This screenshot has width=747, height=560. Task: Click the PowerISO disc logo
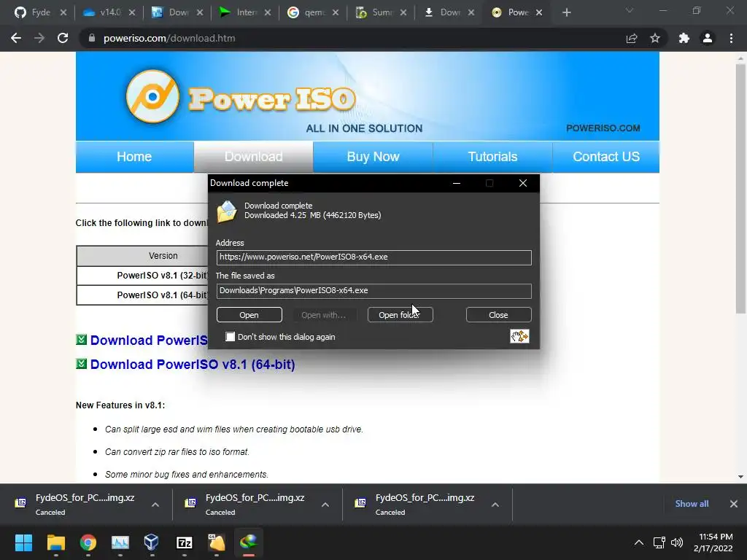(x=152, y=96)
